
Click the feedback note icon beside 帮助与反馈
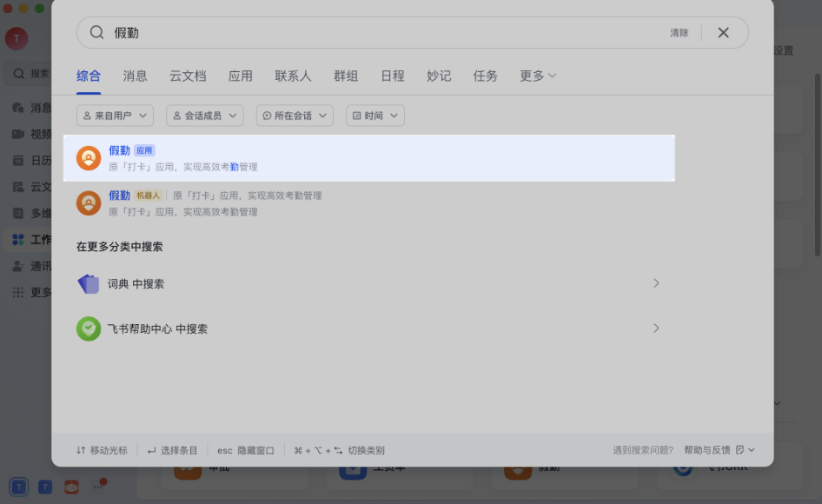point(740,450)
